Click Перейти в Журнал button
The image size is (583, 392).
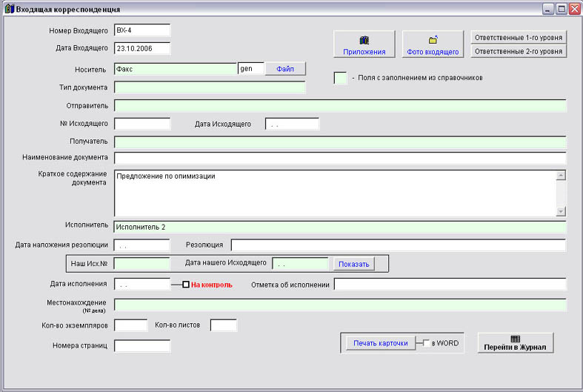click(516, 343)
